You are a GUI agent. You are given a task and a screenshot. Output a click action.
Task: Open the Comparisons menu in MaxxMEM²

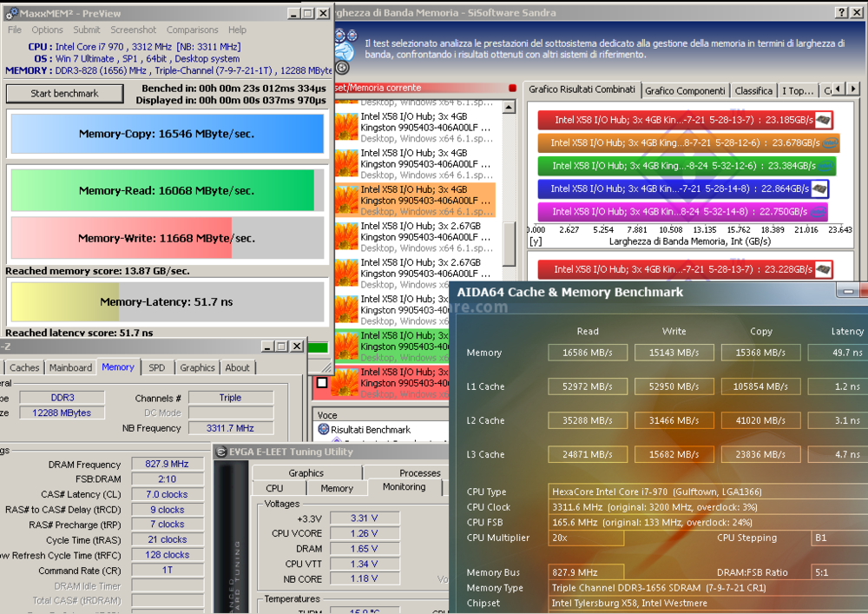192,30
